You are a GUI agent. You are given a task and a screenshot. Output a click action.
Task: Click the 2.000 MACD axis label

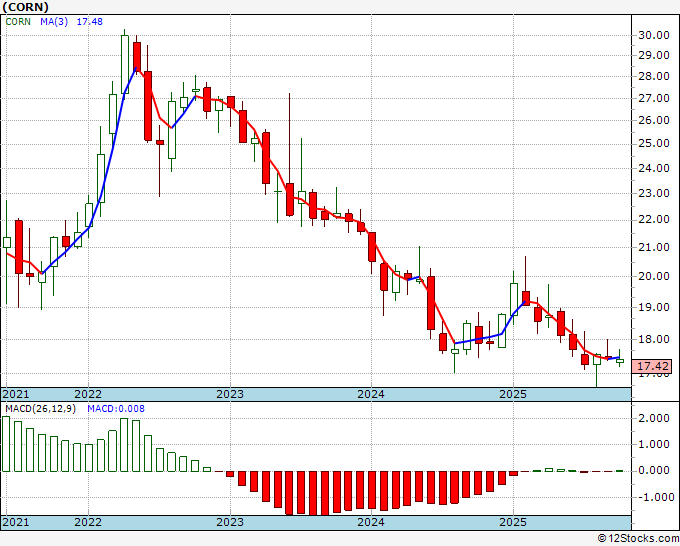(x=654, y=418)
